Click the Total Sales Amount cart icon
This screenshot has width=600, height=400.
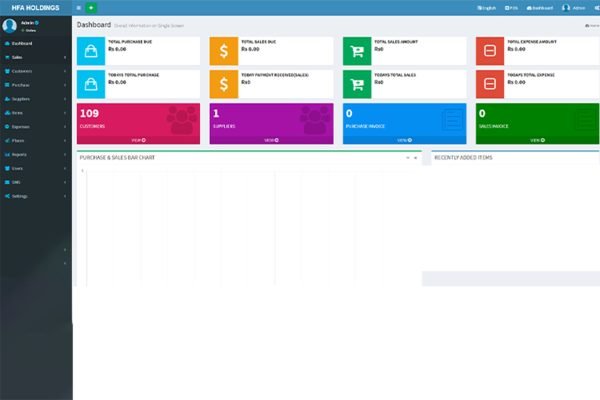click(357, 51)
